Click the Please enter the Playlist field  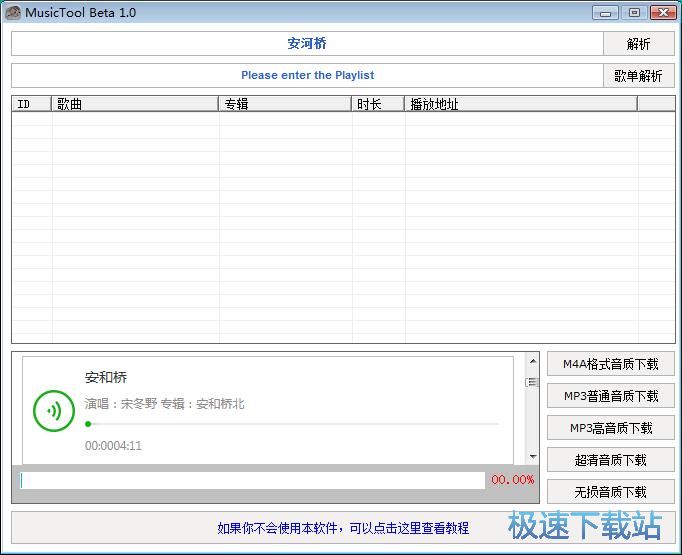tap(307, 76)
